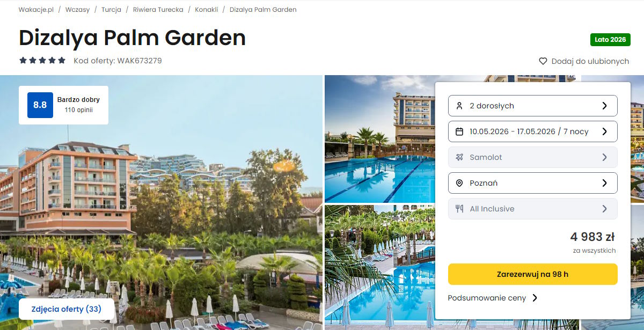This screenshot has width=644, height=330.
Task: Click the heart icon for favorites
Action: 543,61
